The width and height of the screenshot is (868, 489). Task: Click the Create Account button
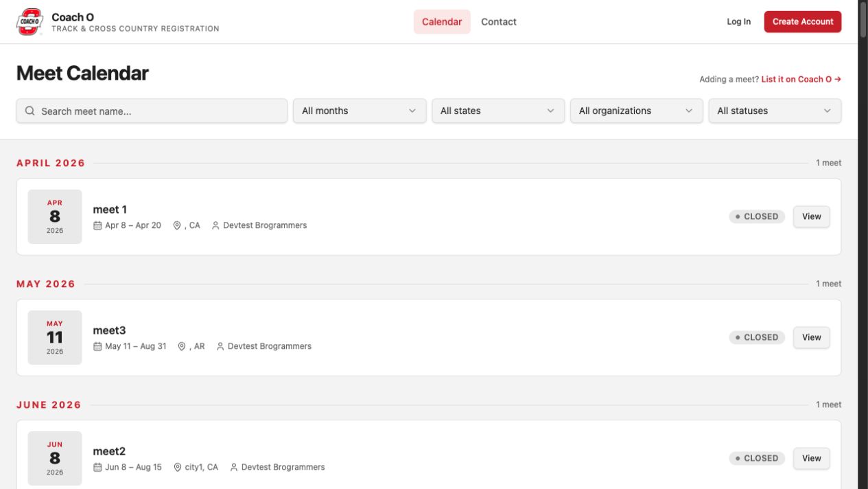[x=803, y=22]
